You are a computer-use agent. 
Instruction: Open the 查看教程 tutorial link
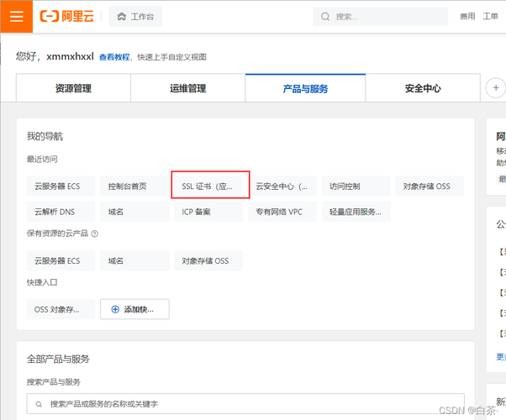point(114,57)
